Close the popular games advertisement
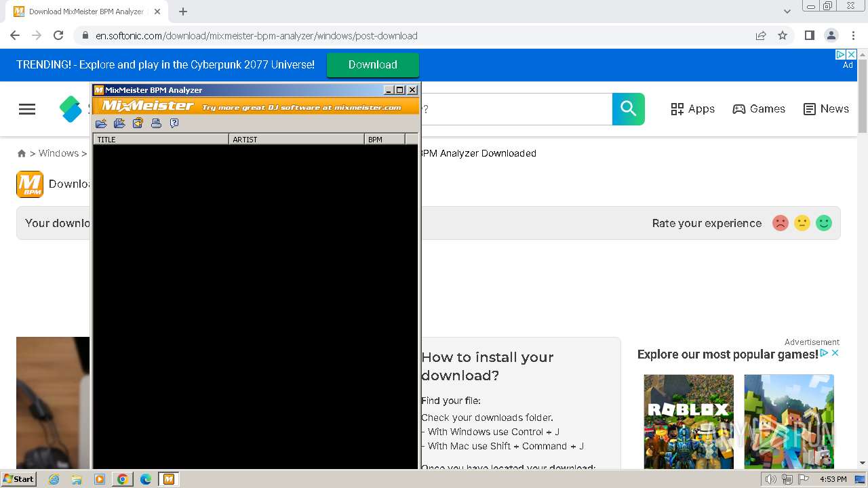This screenshot has height=488, width=868. pos(835,353)
